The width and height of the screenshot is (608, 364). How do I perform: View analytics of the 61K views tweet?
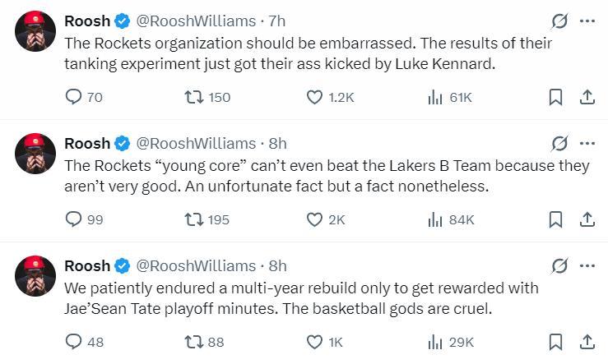tap(435, 97)
